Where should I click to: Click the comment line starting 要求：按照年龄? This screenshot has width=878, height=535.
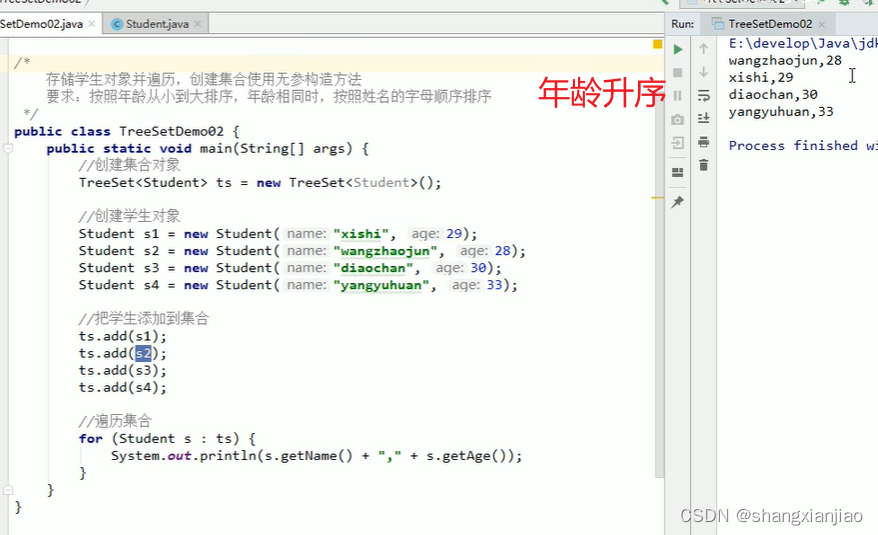click(x=269, y=97)
